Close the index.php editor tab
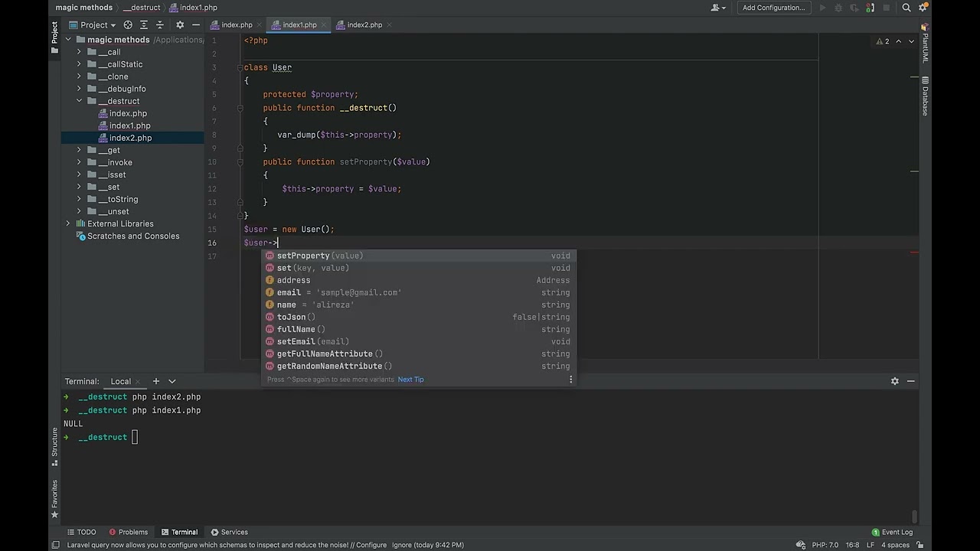 260,24
